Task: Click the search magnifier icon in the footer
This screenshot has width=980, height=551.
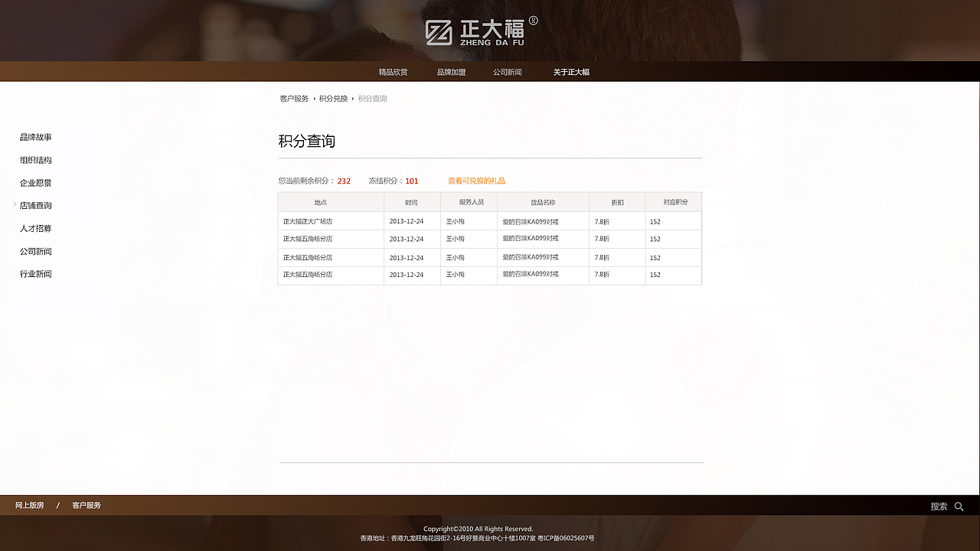Action: point(959,506)
